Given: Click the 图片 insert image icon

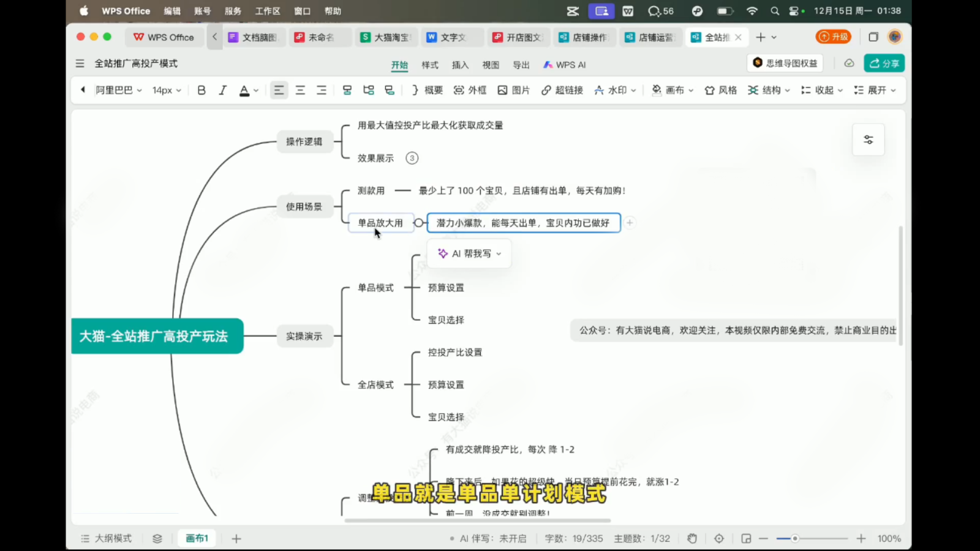Looking at the screenshot, I should click(513, 90).
